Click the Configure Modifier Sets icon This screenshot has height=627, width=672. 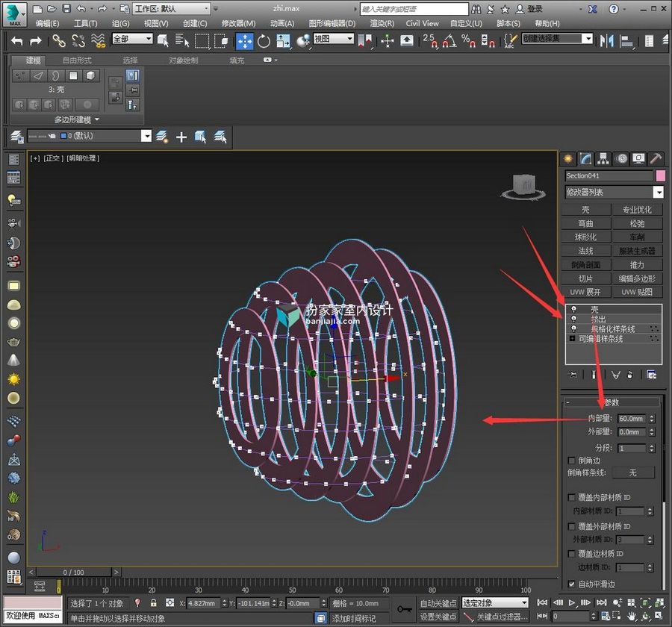(651, 375)
